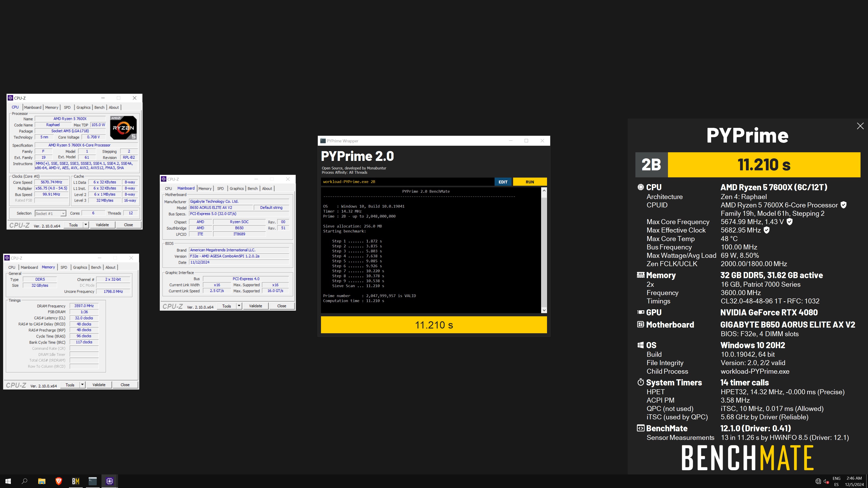Switch to CPU tab in Memory window

click(12, 267)
